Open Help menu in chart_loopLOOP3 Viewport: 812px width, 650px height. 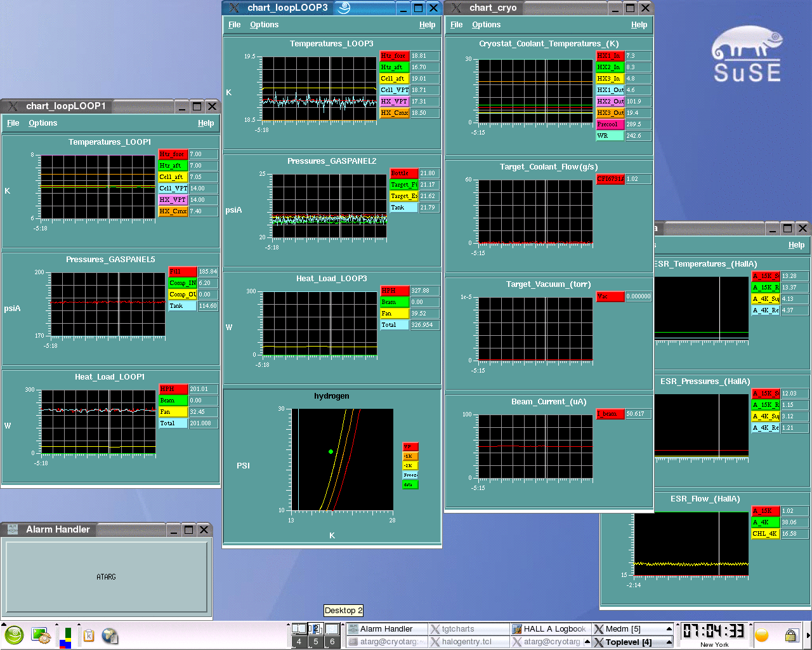[427, 25]
